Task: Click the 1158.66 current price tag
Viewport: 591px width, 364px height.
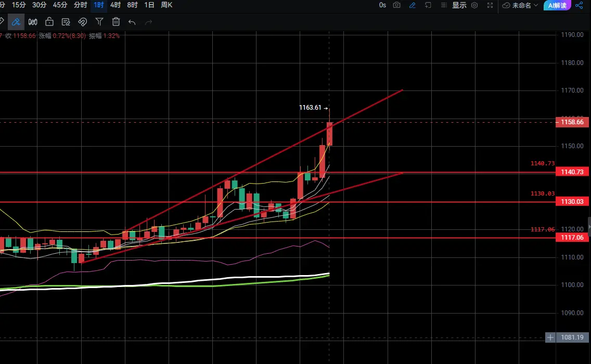Action: coord(572,122)
